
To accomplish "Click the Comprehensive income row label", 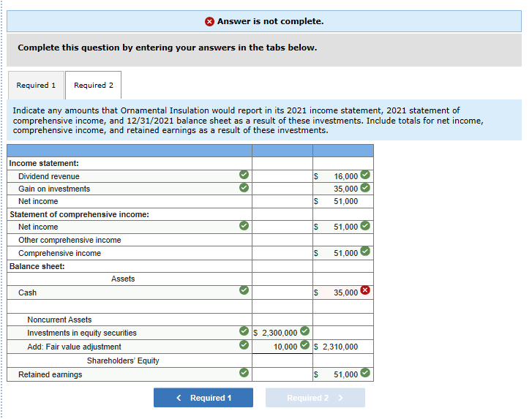I will pyautogui.click(x=59, y=253).
